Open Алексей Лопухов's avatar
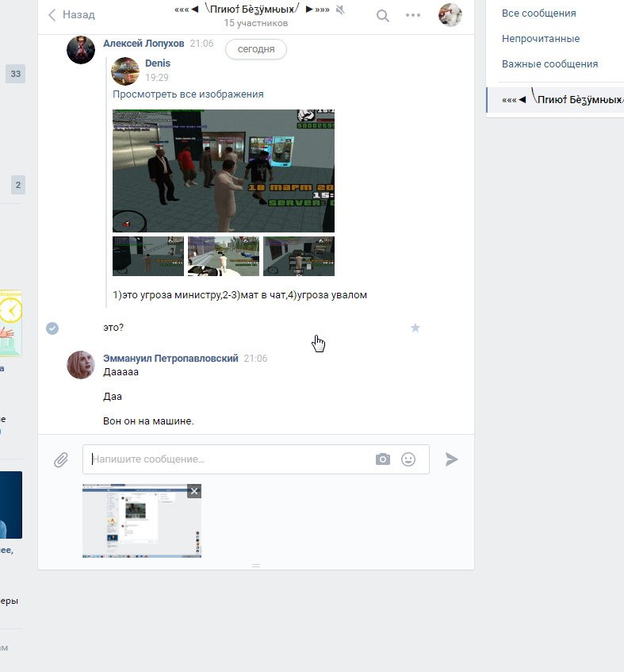The height and width of the screenshot is (672, 624). coord(81,50)
